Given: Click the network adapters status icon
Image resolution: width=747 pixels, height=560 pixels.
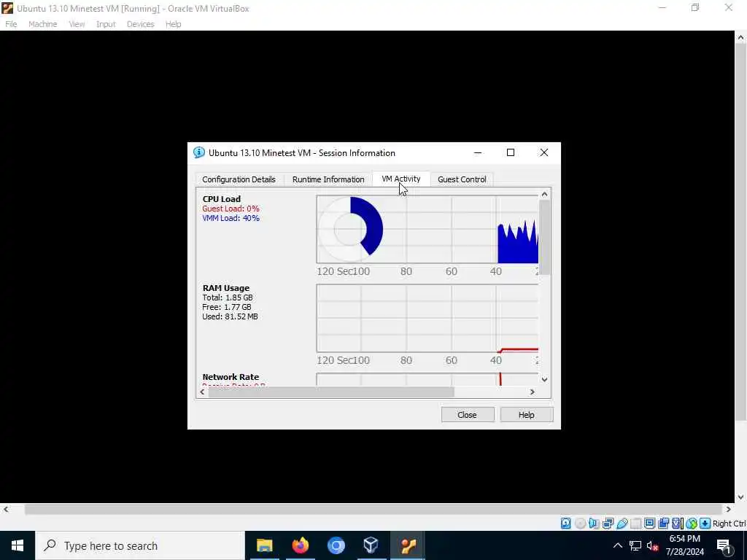Looking at the screenshot, I should click(608, 524).
